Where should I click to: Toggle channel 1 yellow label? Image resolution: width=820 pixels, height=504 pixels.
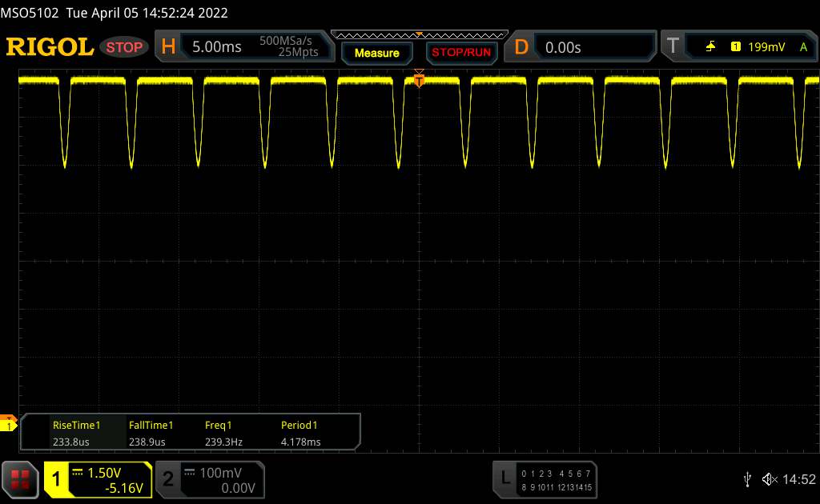pyautogui.click(x=56, y=479)
